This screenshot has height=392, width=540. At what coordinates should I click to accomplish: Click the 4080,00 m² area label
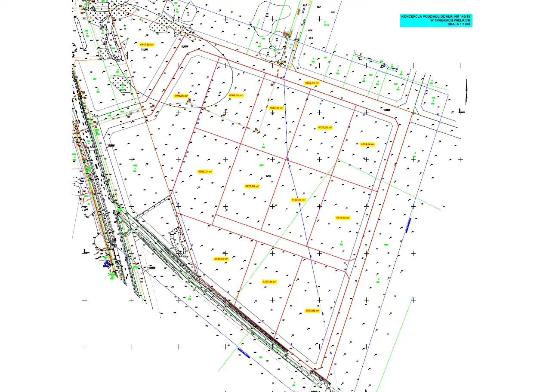point(276,108)
